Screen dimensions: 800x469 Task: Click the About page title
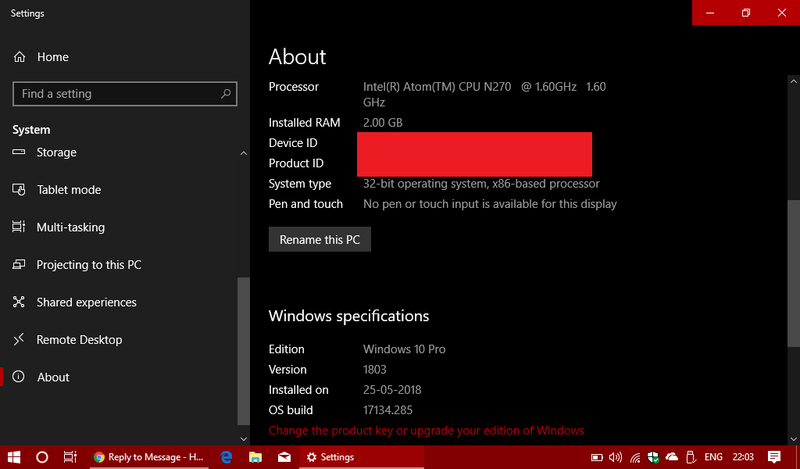click(297, 57)
